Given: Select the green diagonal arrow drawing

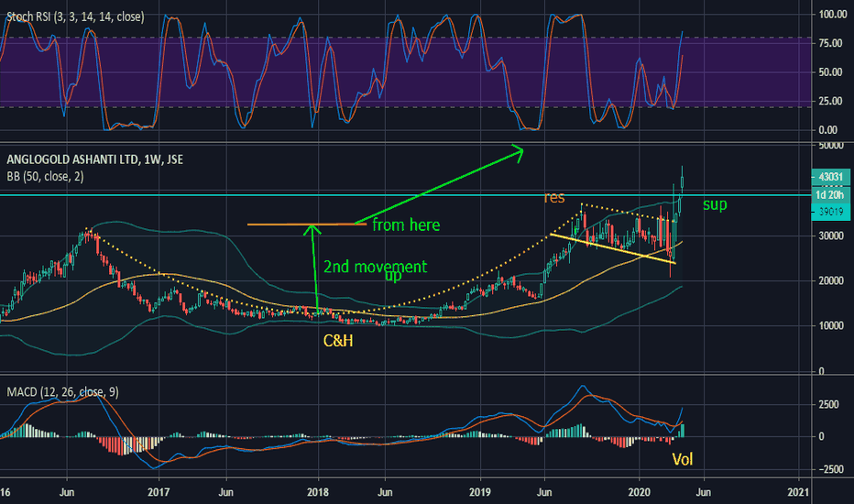Looking at the screenshot, I should (x=439, y=185).
